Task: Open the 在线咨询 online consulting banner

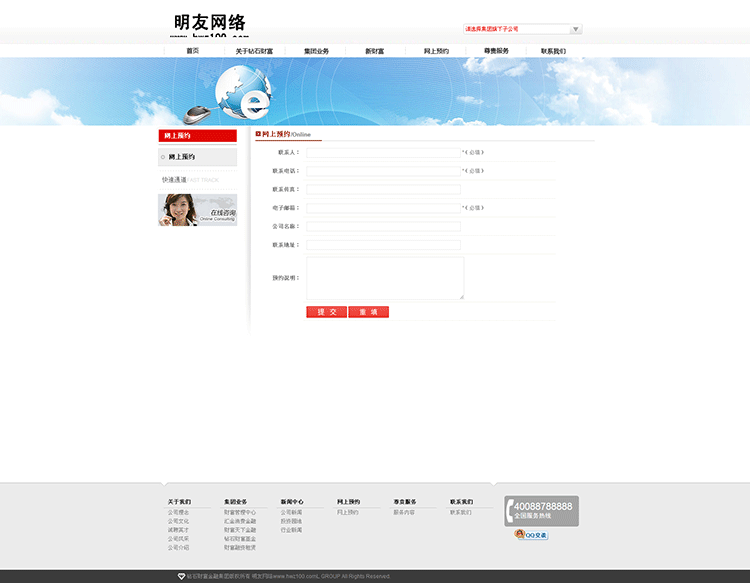Action: 197,210
